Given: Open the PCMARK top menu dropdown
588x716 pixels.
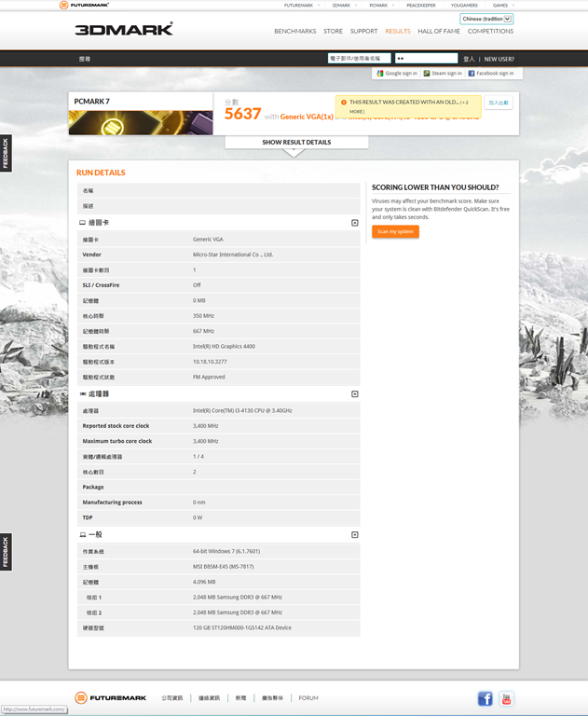Looking at the screenshot, I should tap(382, 6).
